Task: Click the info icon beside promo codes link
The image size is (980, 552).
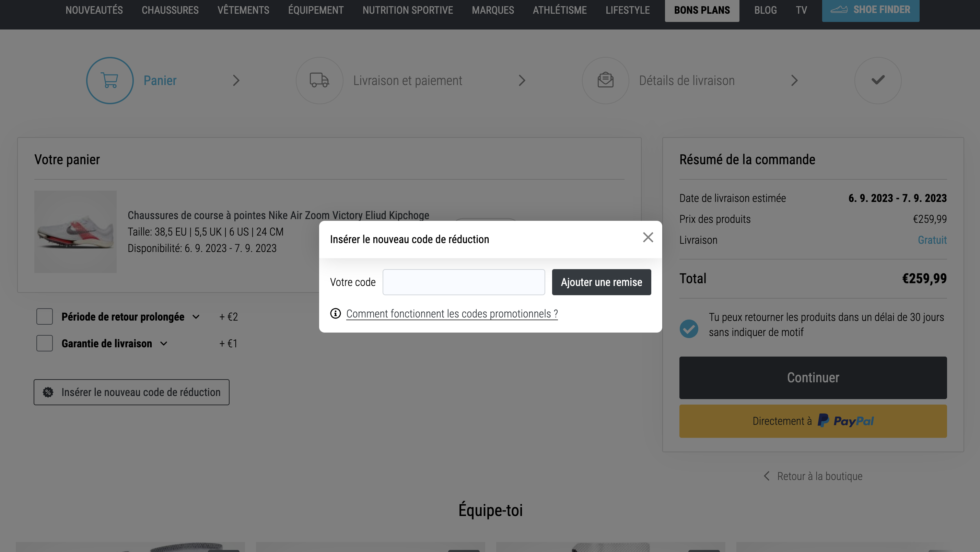Action: 335,313
